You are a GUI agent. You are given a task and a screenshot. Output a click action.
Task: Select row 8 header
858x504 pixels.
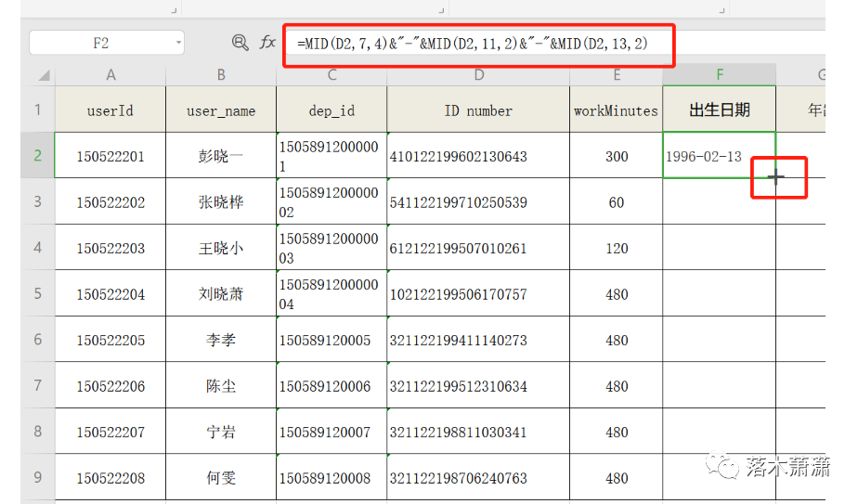[x=38, y=432]
